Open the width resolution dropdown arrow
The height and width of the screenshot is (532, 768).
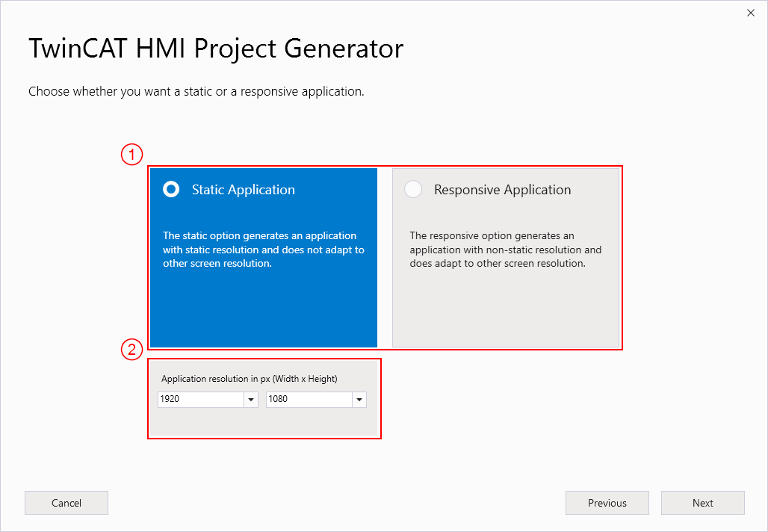(251, 400)
